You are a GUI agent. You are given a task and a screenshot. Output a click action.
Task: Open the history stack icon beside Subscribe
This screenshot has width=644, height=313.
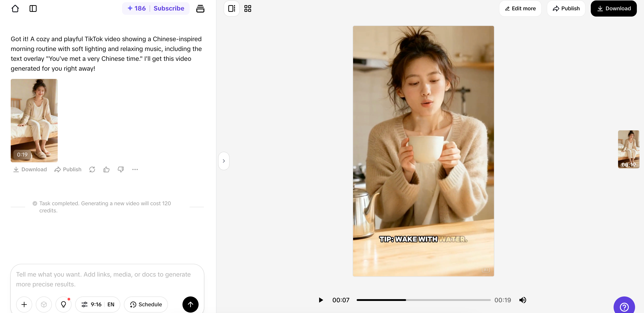[x=201, y=8]
